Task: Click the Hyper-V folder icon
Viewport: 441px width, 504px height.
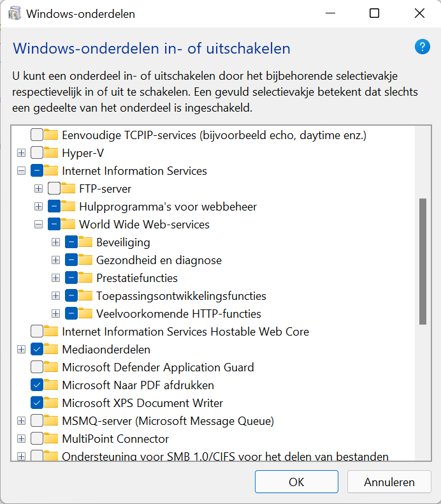Action: tap(51, 152)
